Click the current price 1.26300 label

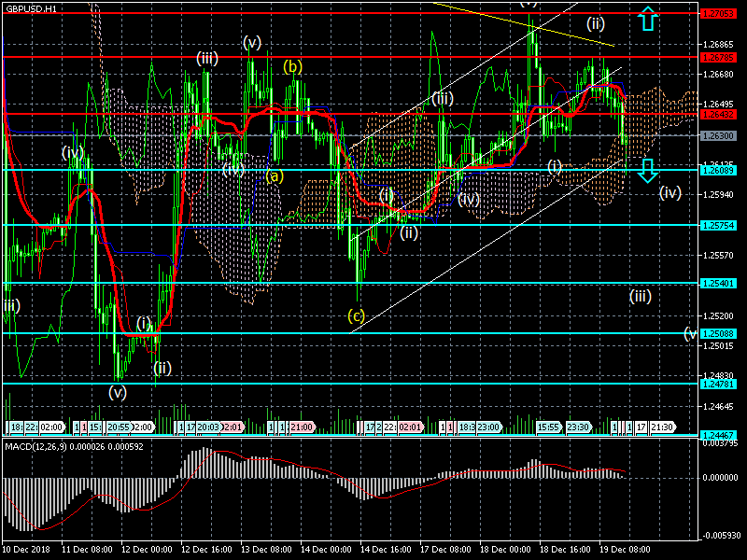(x=720, y=135)
